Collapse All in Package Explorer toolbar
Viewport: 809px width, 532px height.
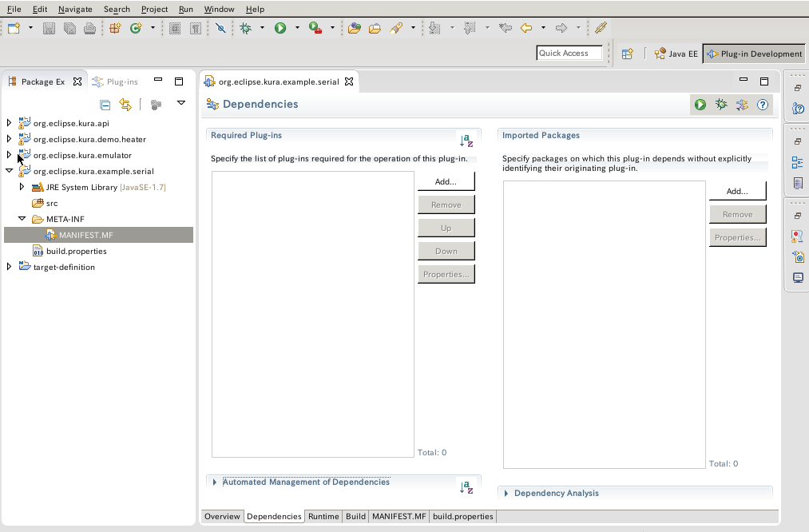pos(105,105)
